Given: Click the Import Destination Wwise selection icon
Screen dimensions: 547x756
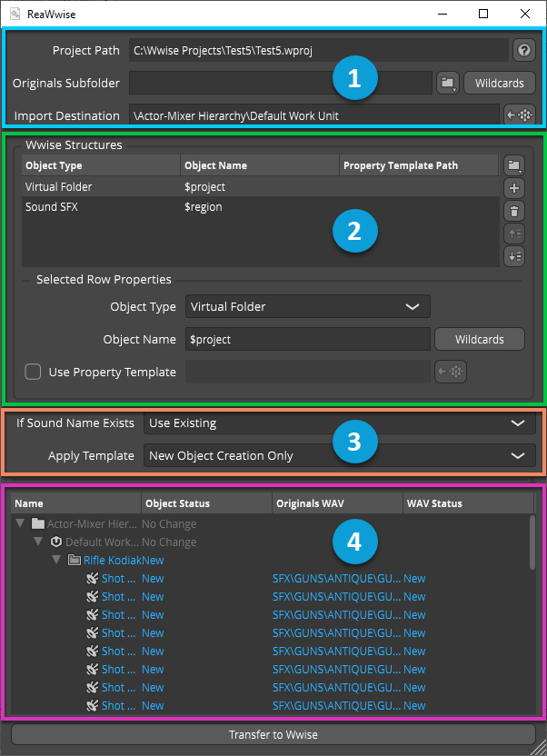Looking at the screenshot, I should point(520,115).
